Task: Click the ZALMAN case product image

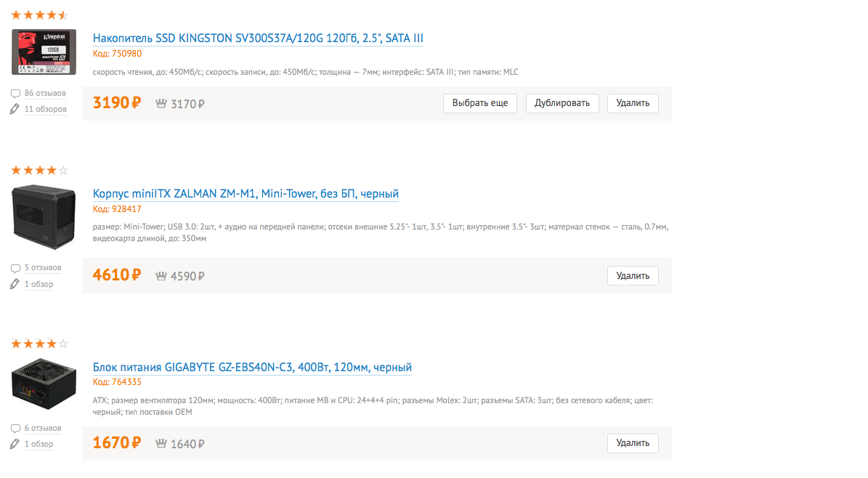Action: [x=44, y=217]
